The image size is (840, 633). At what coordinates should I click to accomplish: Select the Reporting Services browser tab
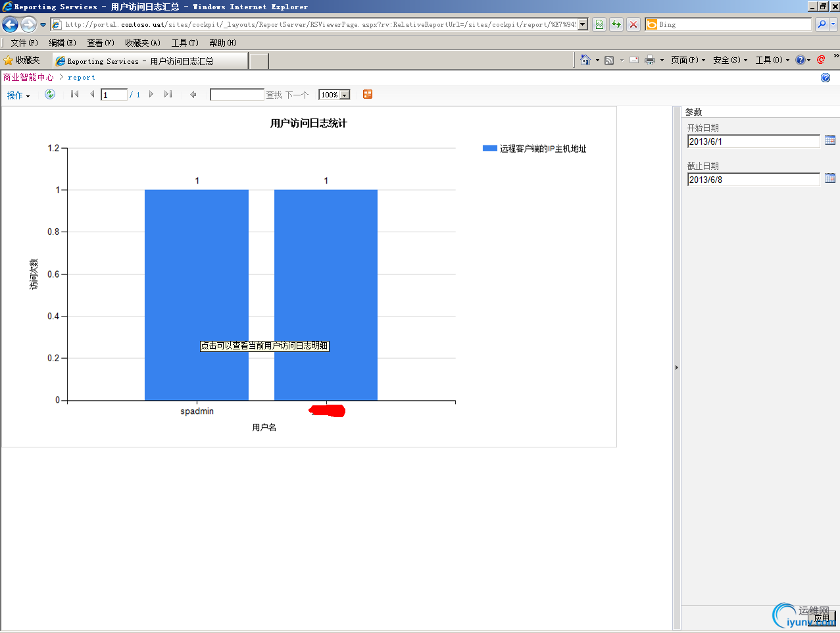coord(151,61)
